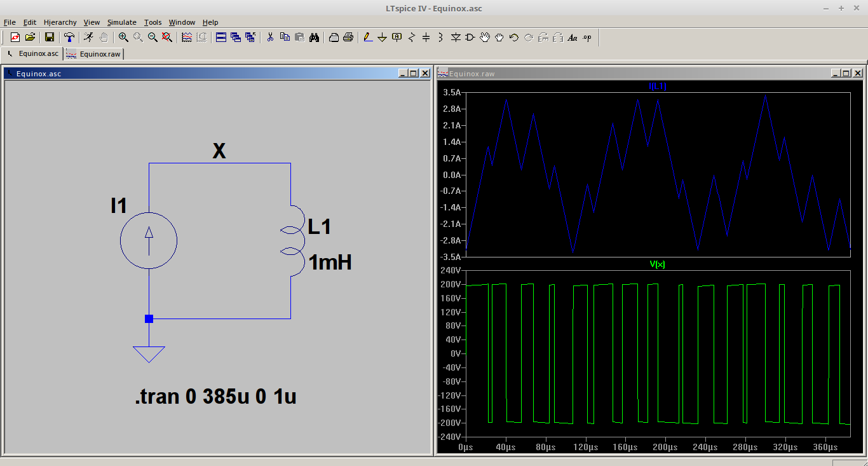Select the Cut scissors tool

pyautogui.click(x=270, y=38)
